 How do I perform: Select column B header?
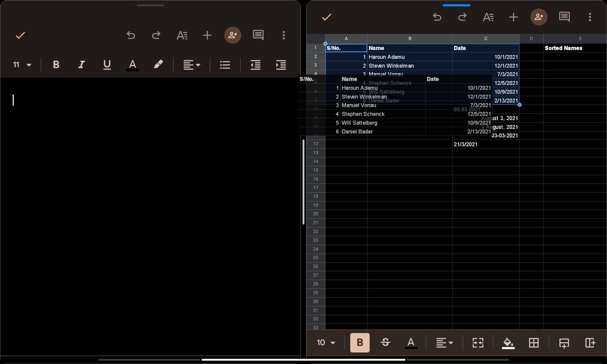(410, 38)
